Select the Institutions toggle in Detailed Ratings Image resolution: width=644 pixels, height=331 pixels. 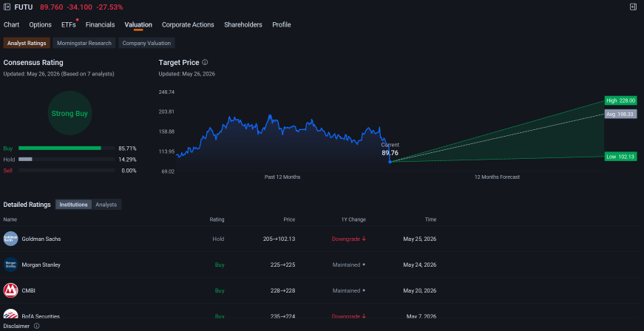click(x=73, y=204)
